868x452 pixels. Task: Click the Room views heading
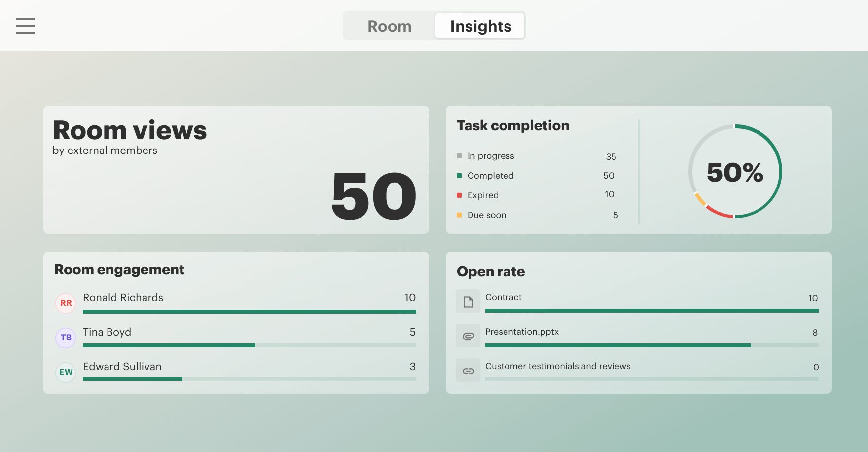coord(130,130)
